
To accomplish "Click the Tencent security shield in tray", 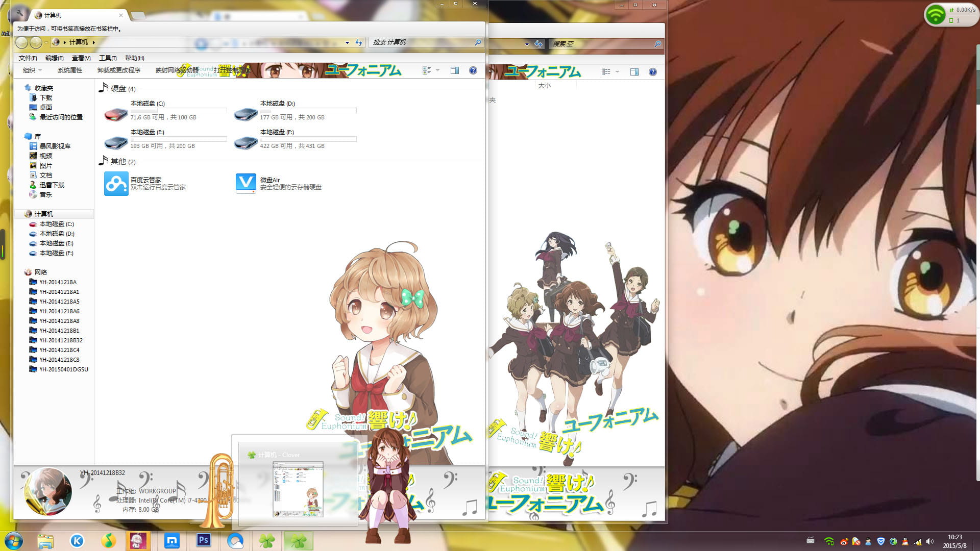I will (880, 542).
